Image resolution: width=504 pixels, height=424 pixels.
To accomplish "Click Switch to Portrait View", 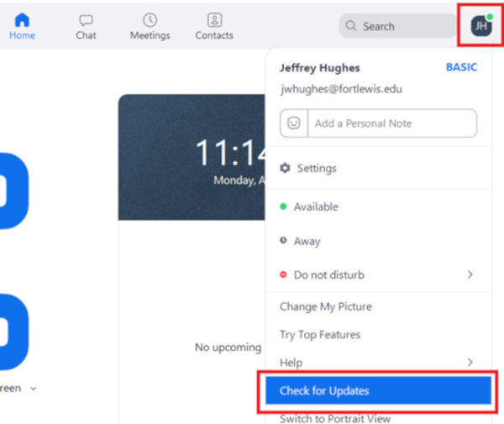I will tap(334, 418).
